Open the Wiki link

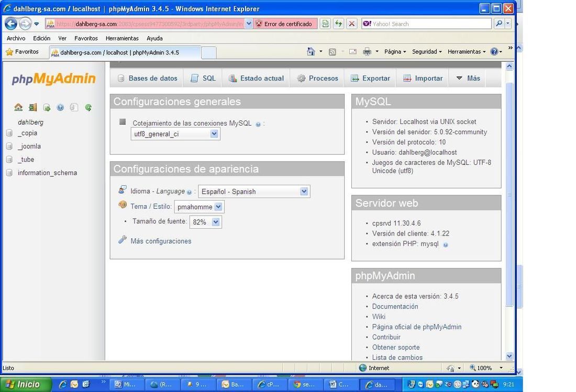pos(379,317)
